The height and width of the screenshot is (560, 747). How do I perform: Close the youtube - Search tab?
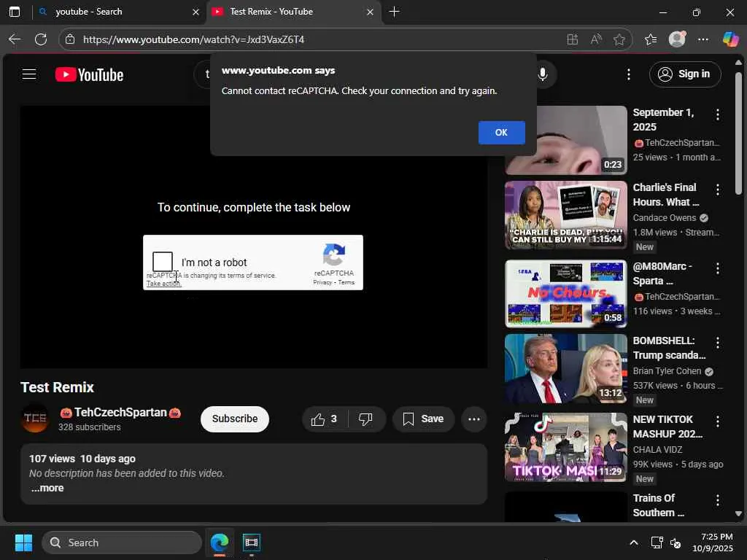196,12
